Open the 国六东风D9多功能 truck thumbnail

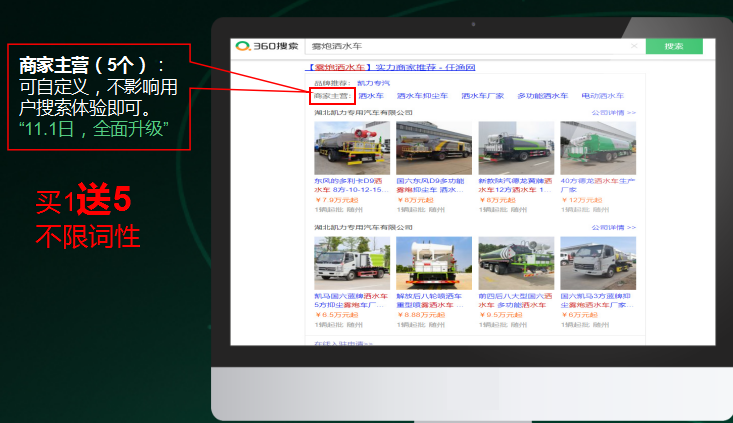coord(434,148)
